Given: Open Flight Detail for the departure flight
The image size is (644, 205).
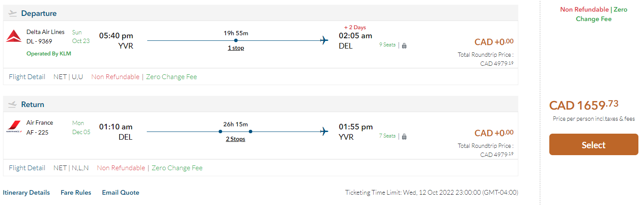Looking at the screenshot, I should 27,77.
